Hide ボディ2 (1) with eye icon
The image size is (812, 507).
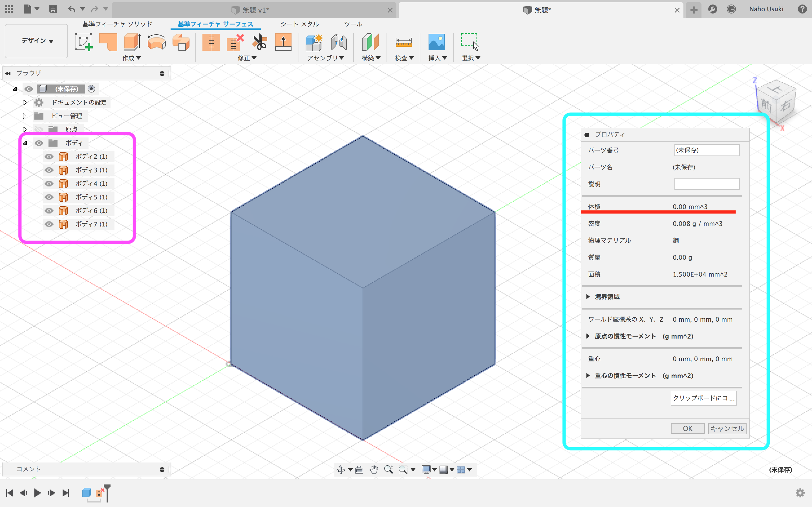[49, 157]
